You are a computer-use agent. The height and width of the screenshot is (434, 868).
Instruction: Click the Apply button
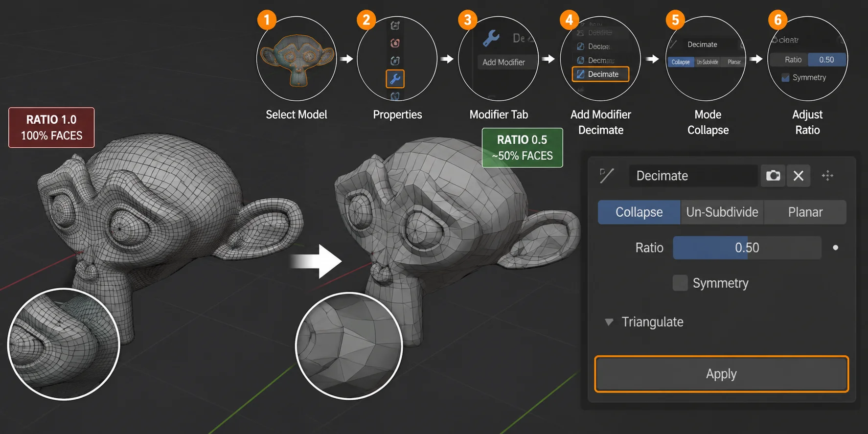pos(721,374)
